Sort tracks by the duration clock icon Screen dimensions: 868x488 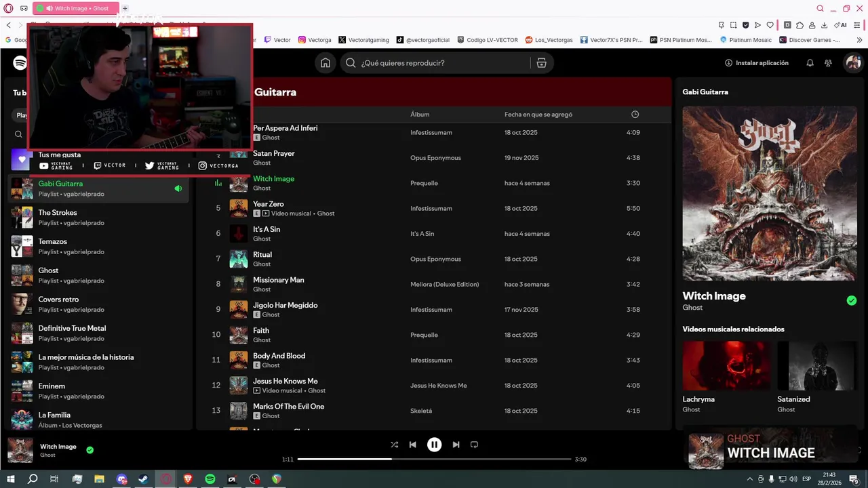click(x=635, y=115)
